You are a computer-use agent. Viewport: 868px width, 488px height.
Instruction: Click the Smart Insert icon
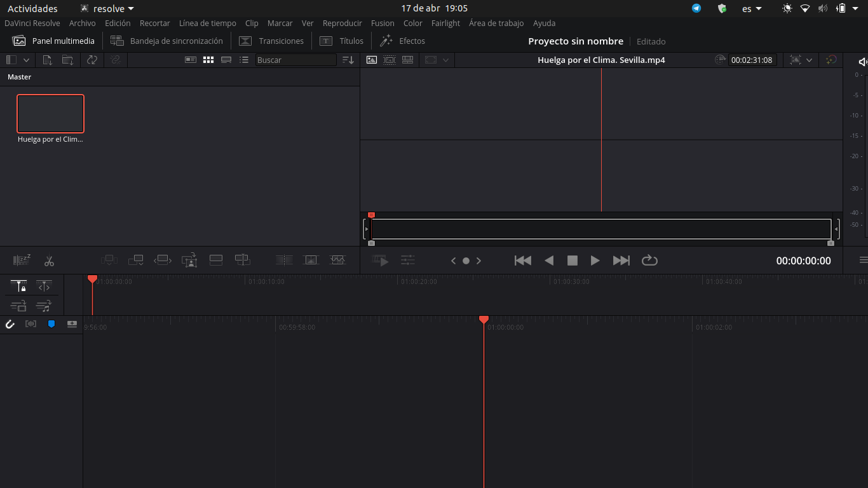click(109, 260)
